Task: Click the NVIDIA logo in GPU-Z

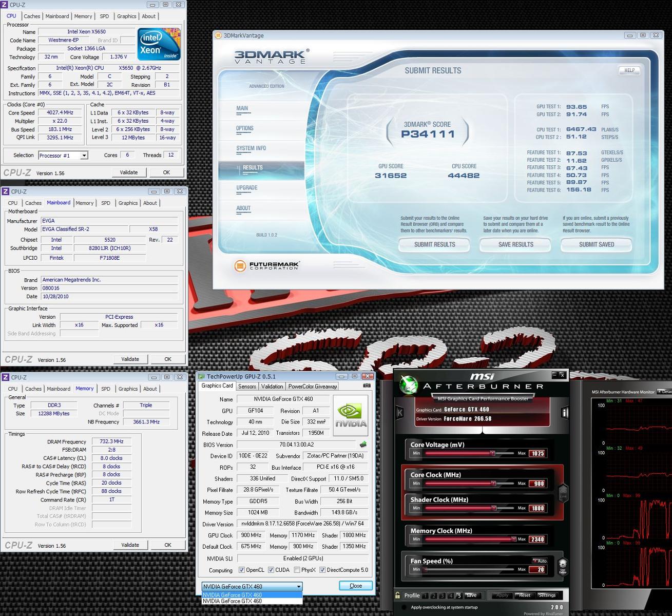Action: tap(351, 415)
